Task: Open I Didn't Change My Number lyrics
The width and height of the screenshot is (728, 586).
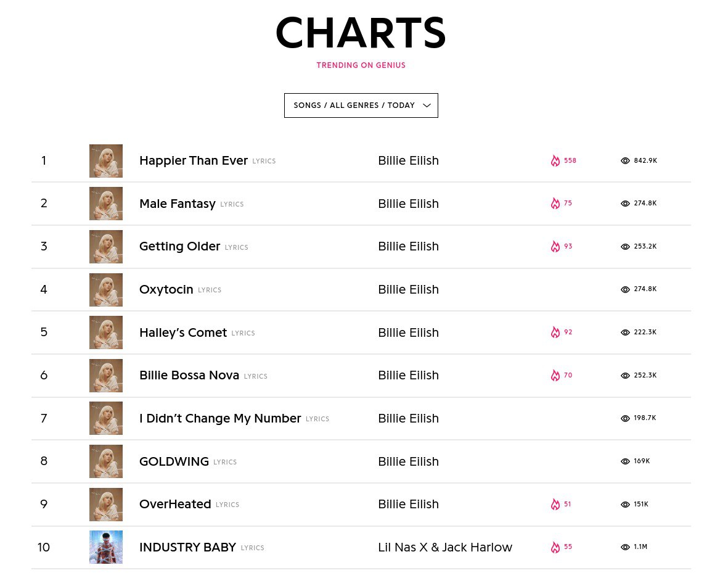Action: [220, 419]
